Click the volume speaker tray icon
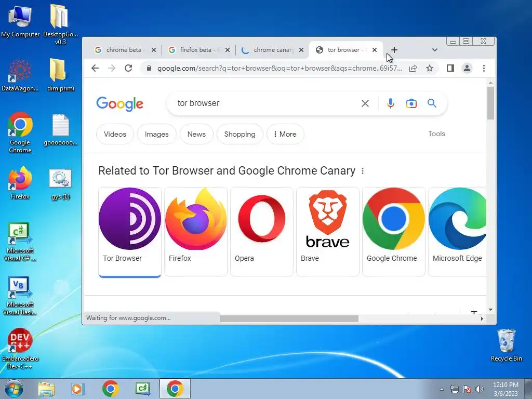 (480, 389)
